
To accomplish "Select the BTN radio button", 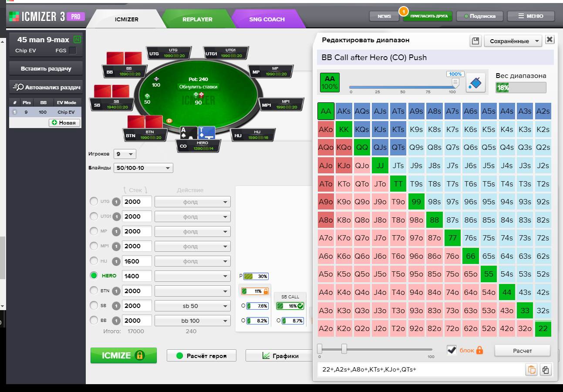I will coord(94,291).
